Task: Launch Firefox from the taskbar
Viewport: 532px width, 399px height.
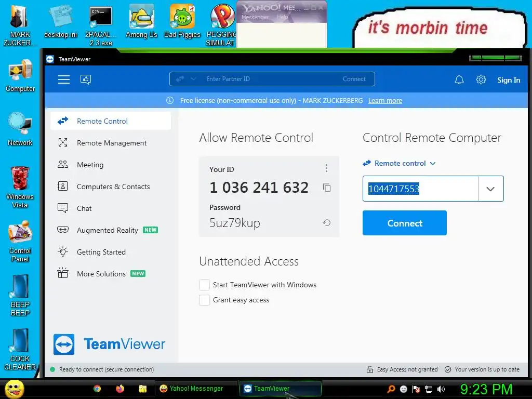Action: pyautogui.click(x=120, y=389)
